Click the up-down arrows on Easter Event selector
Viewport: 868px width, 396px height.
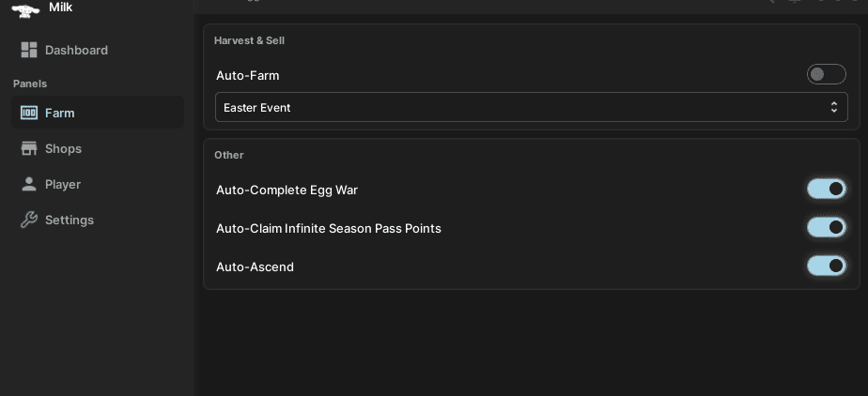tap(833, 107)
